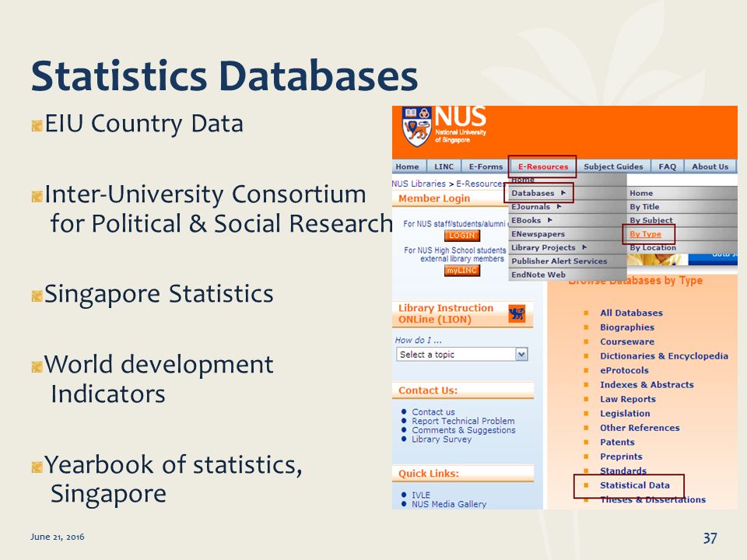Viewport: 747px width, 560px height.
Task: Click the LION mascot icon
Action: pos(517,313)
